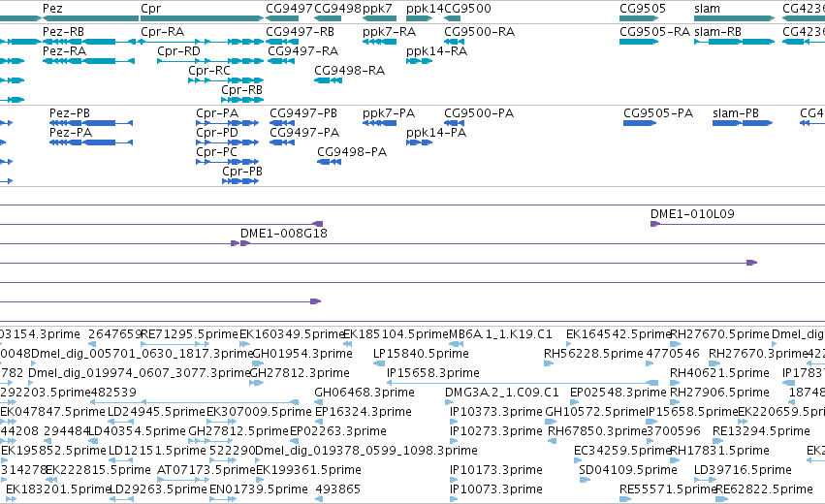
Task: Click EST GH06468.3prime
Action: pos(365,392)
